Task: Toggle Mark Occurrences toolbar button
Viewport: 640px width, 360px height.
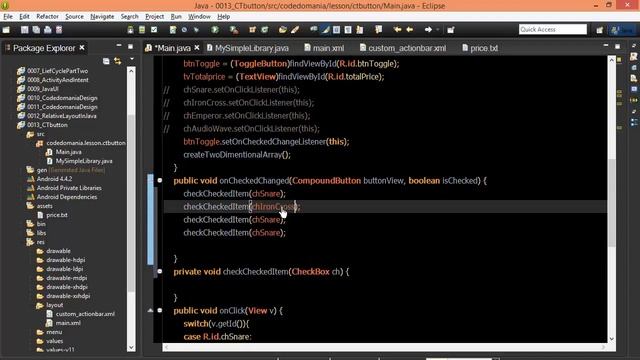Action: [325, 30]
